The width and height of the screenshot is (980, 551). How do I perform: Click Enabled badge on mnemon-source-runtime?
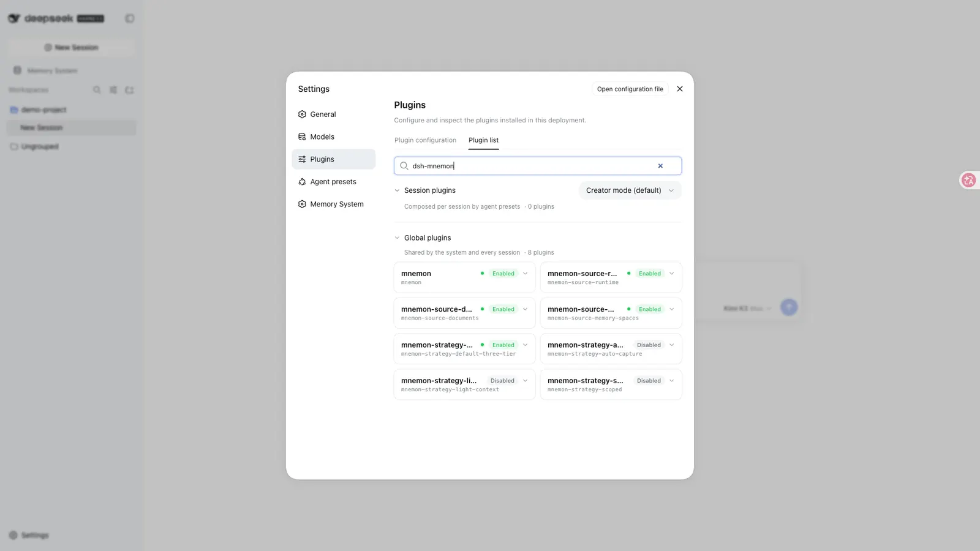point(649,274)
